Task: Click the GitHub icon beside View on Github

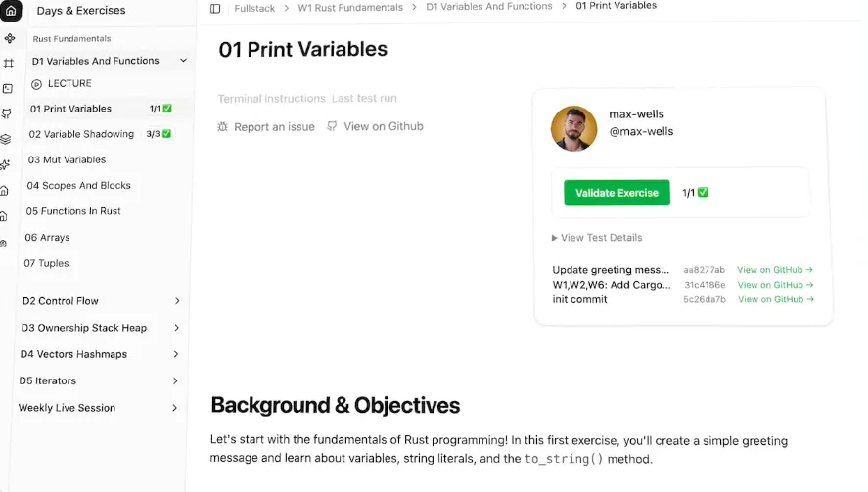Action: (332, 126)
